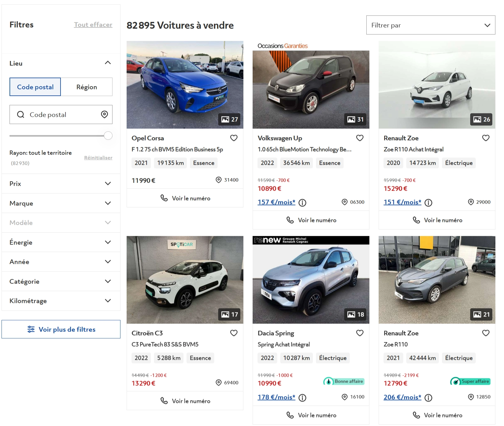Heart the Renault Zoe 2021 listing
Image resolution: width=504 pixels, height=426 pixels.
(486, 333)
